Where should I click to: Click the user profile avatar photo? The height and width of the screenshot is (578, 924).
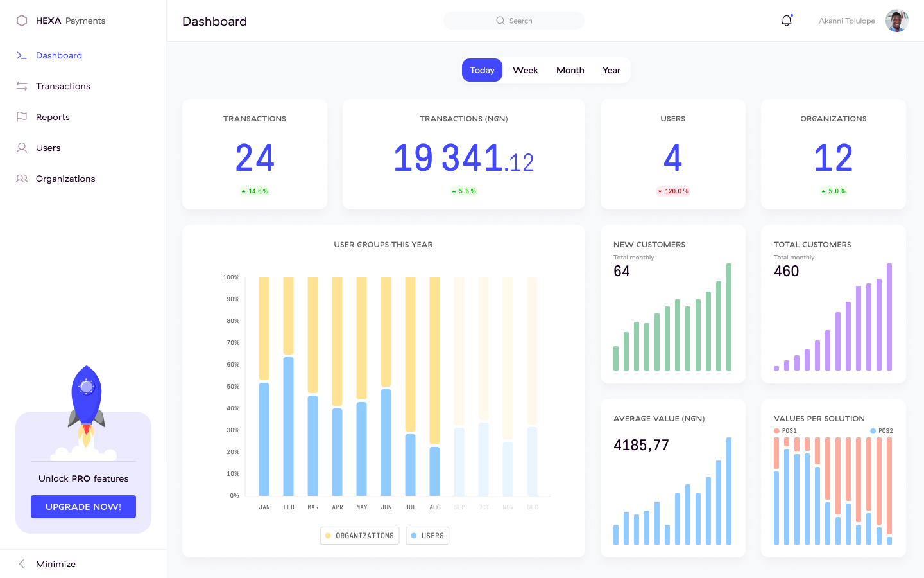[x=896, y=21]
